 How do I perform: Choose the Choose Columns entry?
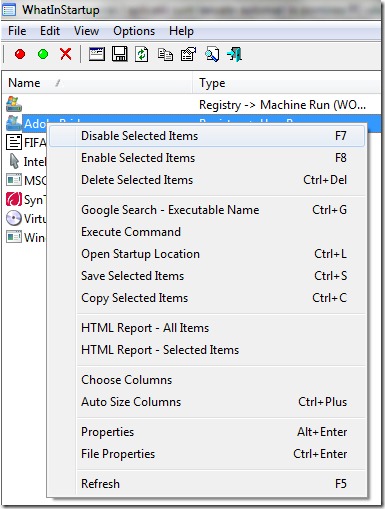(207, 380)
